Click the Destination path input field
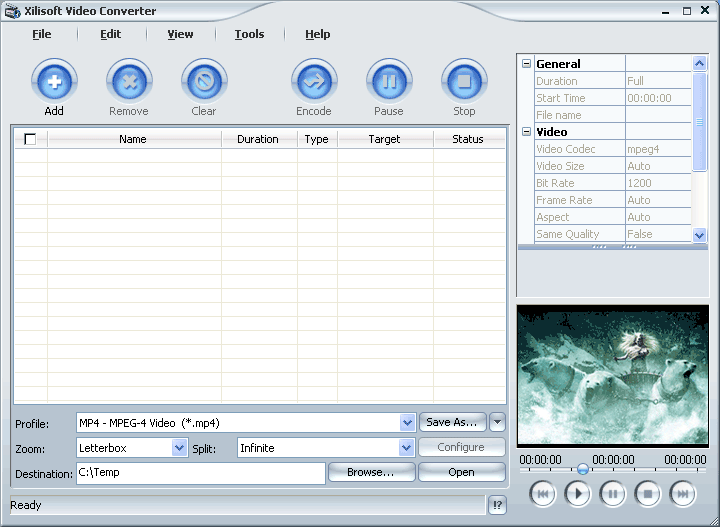Screen dimensions: 720x527 coord(201,473)
